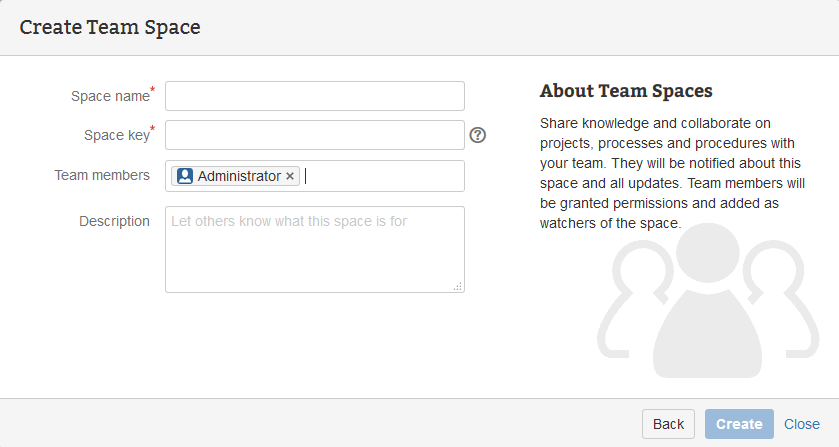Remove Administrator from team members
Screen dimensions: 839x447
pyautogui.click(x=290, y=176)
